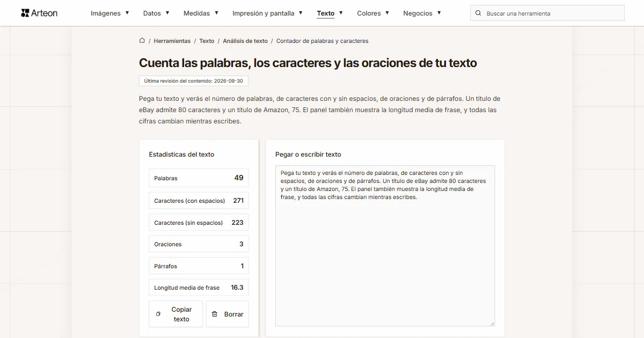Viewport: 644px width, 338px height.
Task: Click the Copiar texto button
Action: click(x=176, y=314)
